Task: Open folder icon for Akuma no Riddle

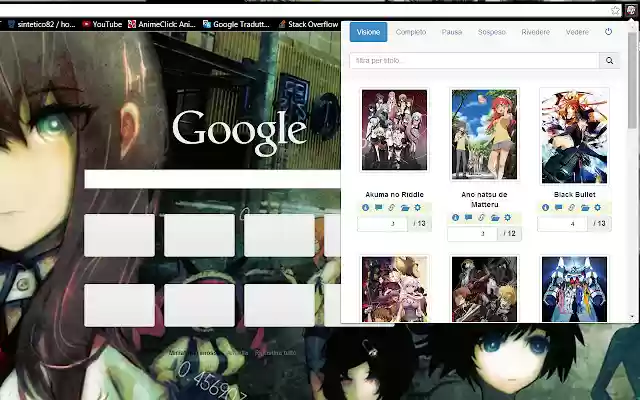Action: (405, 208)
